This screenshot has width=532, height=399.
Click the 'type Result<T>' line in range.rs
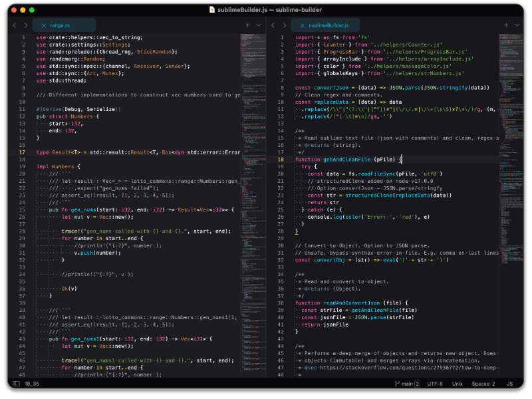coord(138,152)
